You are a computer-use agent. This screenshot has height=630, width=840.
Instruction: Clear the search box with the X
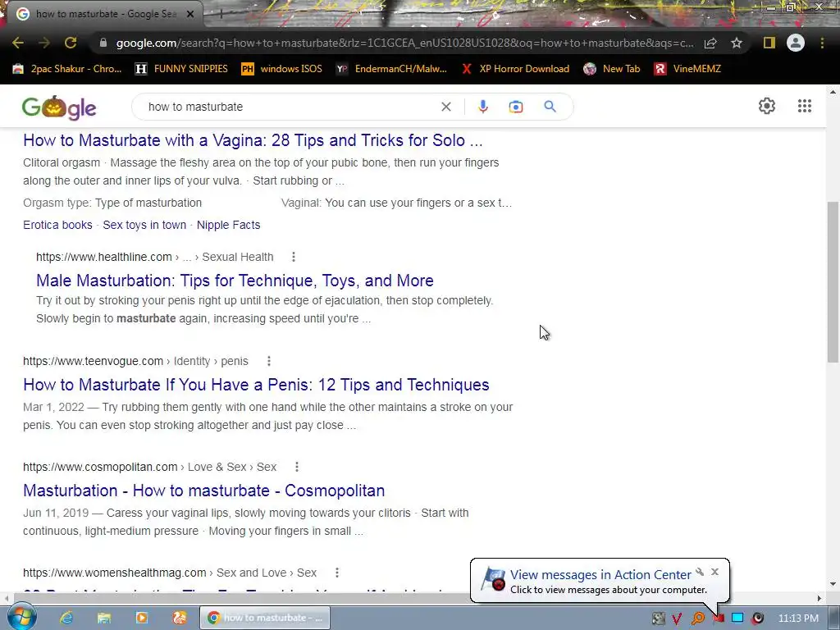click(445, 107)
